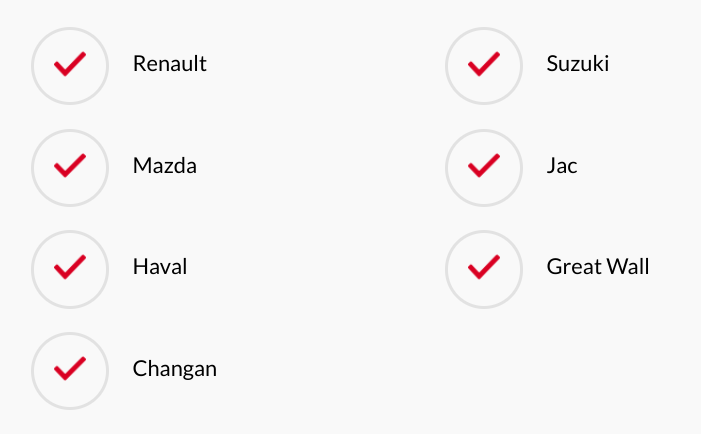Uncheck the Mazda round checkbox

pyautogui.click(x=70, y=168)
